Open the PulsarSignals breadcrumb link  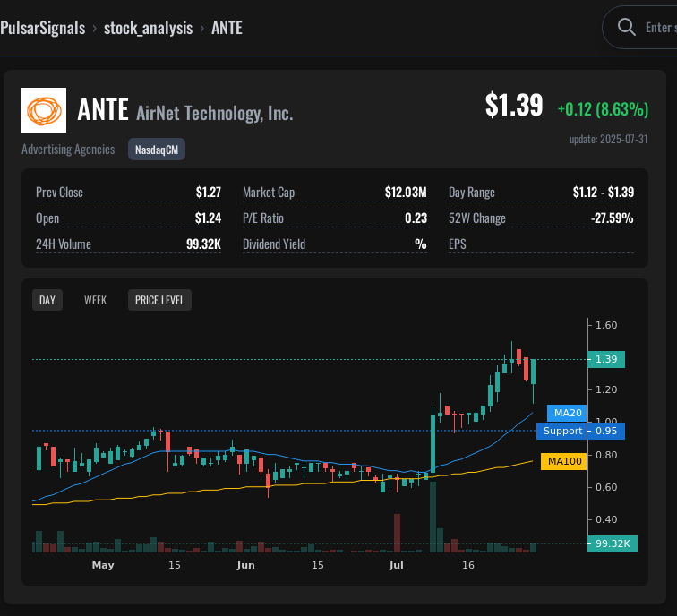coord(43,28)
